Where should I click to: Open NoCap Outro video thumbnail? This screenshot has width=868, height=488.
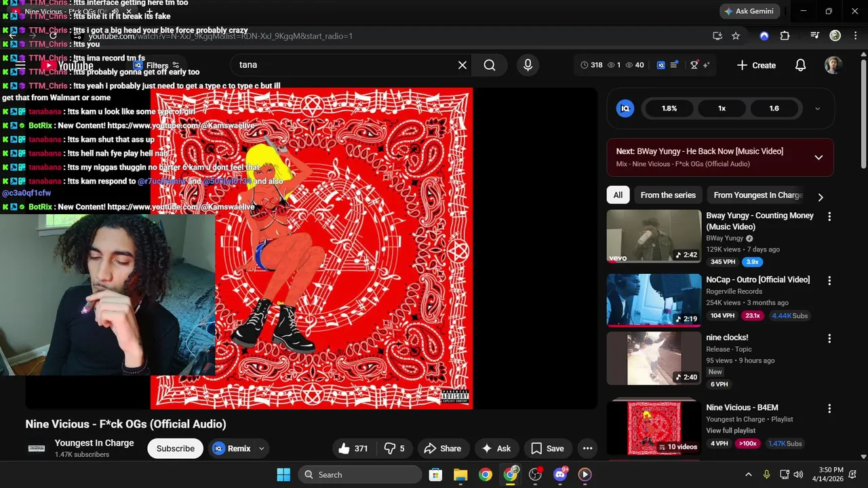coord(654,300)
